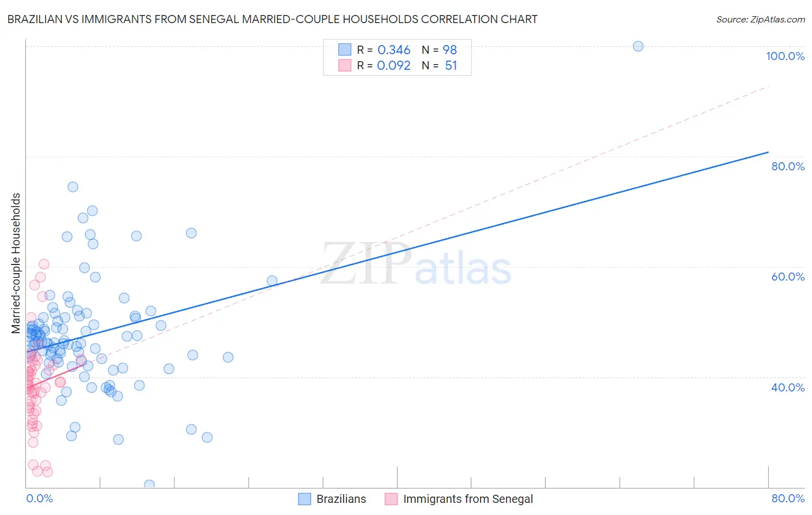Click the Source: ZipAtlas.com text

[760, 19]
